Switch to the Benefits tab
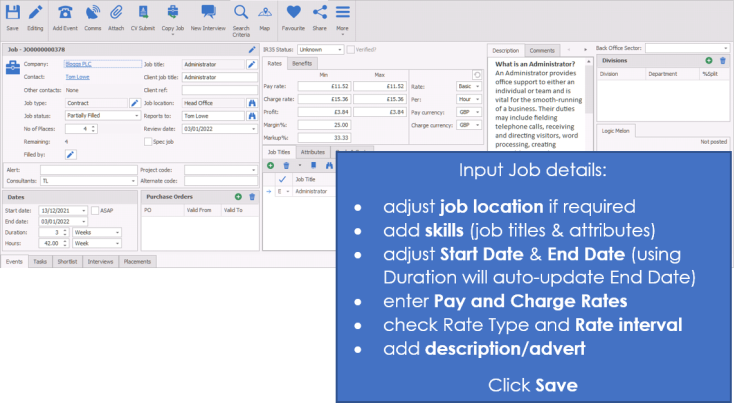This screenshot has height=403, width=735. coord(301,62)
